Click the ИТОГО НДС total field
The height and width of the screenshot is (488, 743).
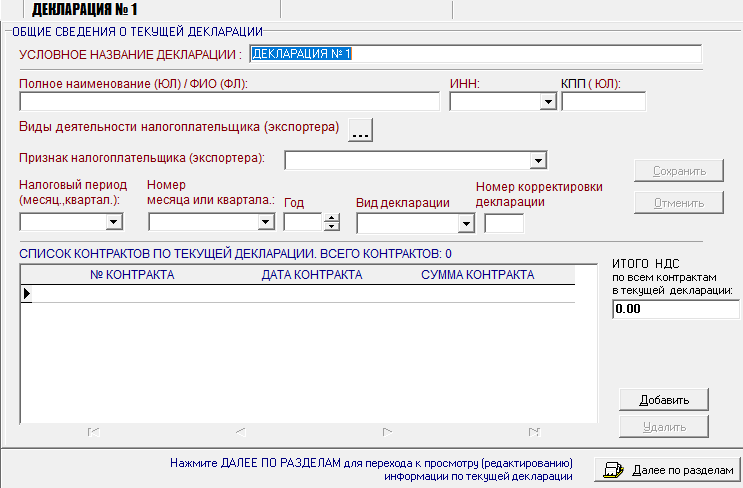pyautogui.click(x=675, y=310)
